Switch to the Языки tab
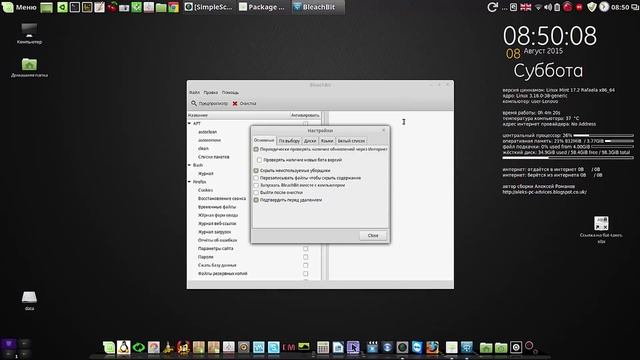This screenshot has height=360, width=640. click(327, 141)
